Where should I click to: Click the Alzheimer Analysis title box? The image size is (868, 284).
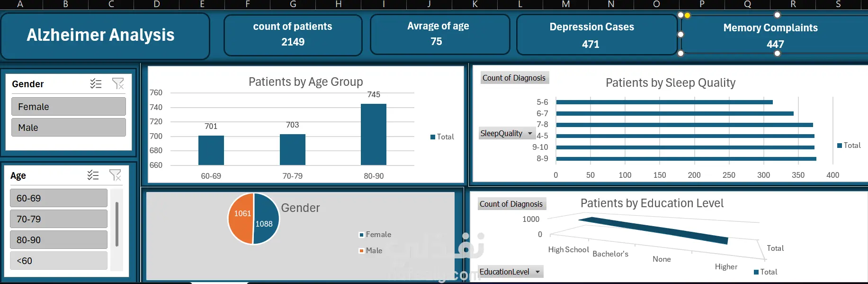(105, 36)
